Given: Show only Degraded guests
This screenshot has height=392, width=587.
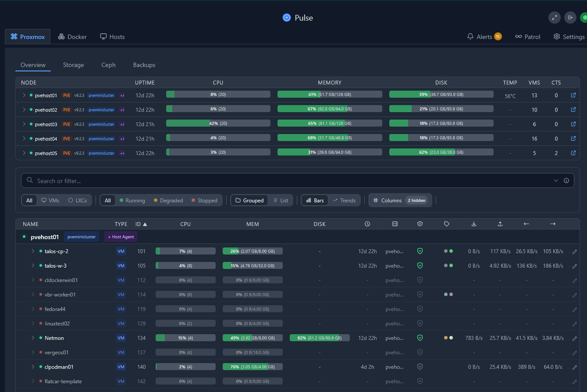Looking at the screenshot, I should (168, 200).
